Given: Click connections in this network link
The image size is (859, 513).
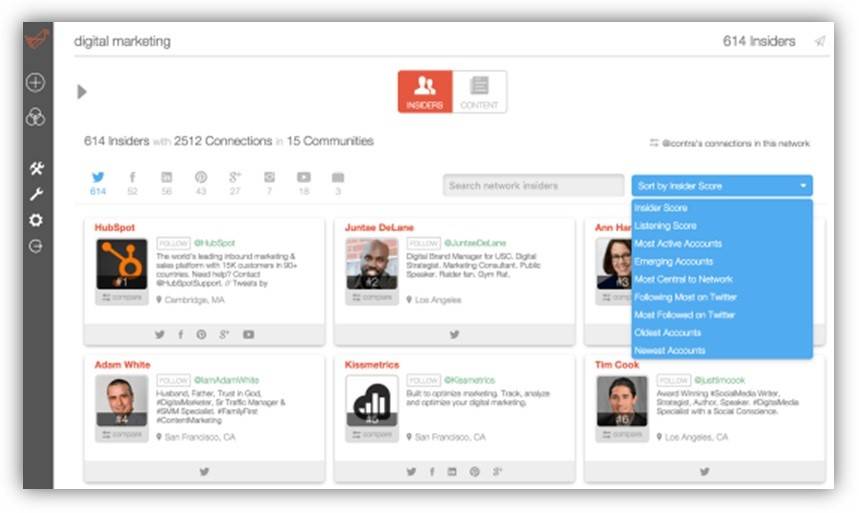Looking at the screenshot, I should click(x=730, y=143).
